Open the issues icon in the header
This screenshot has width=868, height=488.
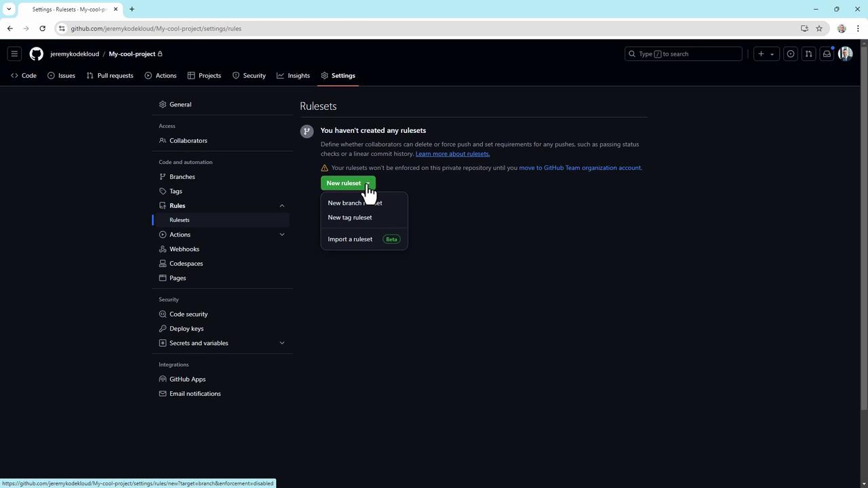point(791,54)
